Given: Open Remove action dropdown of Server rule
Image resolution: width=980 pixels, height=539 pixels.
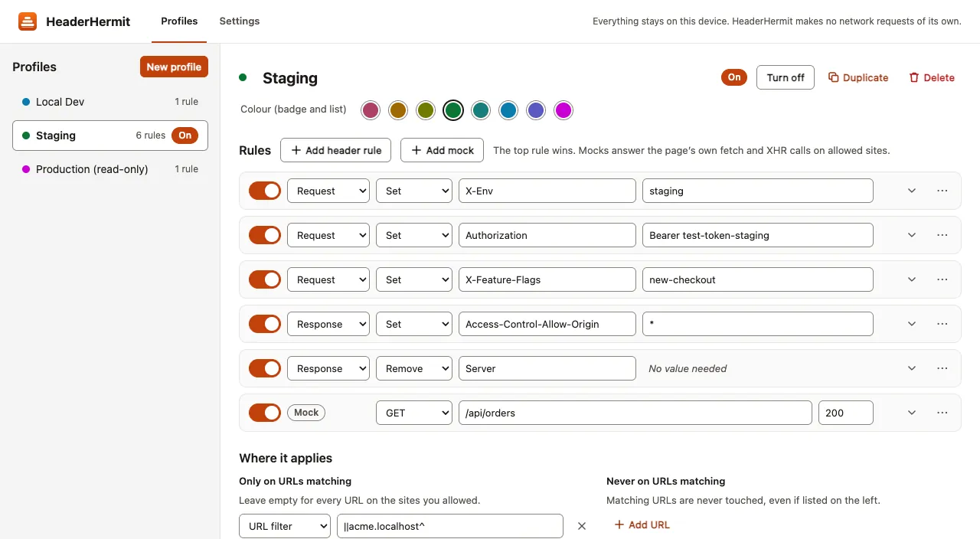Looking at the screenshot, I should click(414, 368).
